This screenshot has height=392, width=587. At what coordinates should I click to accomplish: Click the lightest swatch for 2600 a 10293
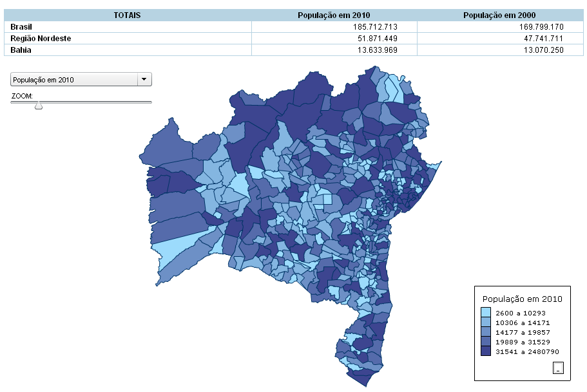coord(486,313)
